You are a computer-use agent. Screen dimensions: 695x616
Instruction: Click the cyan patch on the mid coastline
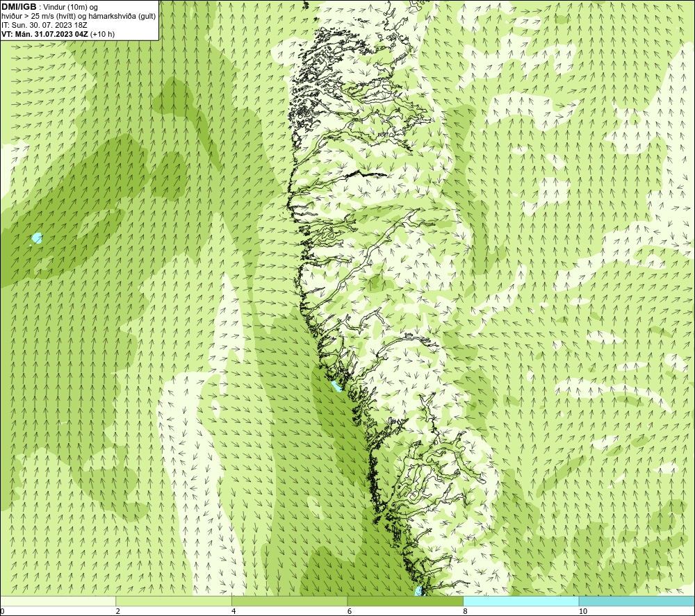coord(336,385)
